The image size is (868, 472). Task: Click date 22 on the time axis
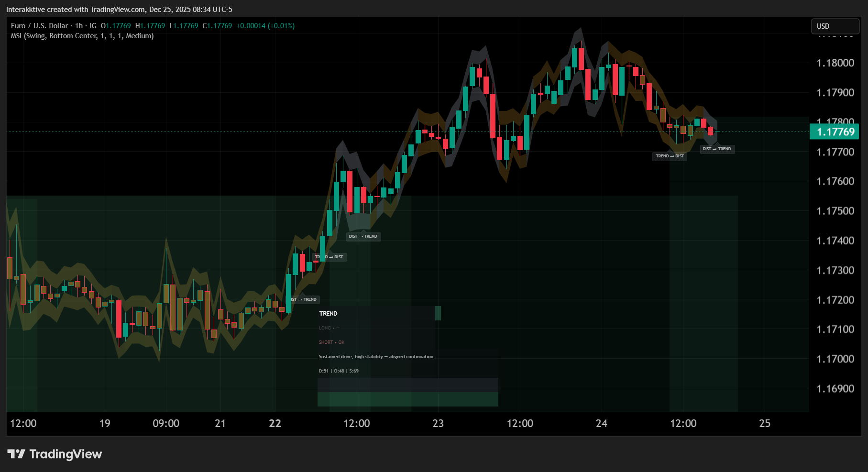275,423
